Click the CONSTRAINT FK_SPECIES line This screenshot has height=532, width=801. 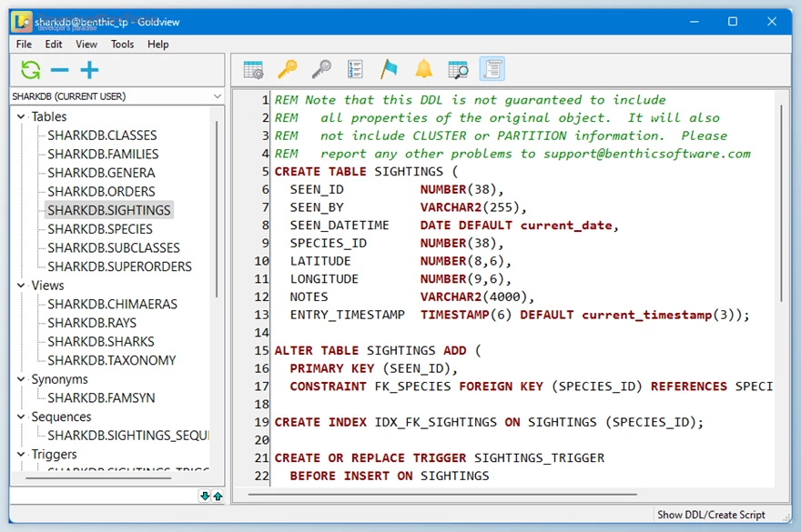coord(532,386)
